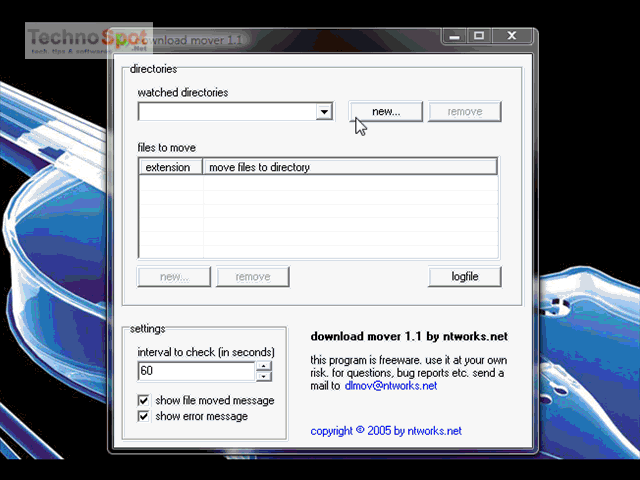Maximize the download mover window
This screenshot has width=640, height=480.
click(x=479, y=36)
